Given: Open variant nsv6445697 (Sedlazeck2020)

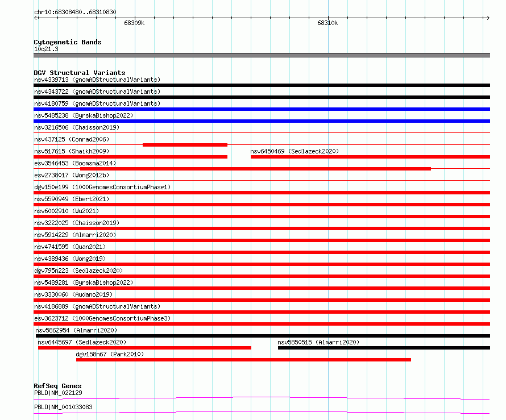Looking at the screenshot, I should (82, 342).
